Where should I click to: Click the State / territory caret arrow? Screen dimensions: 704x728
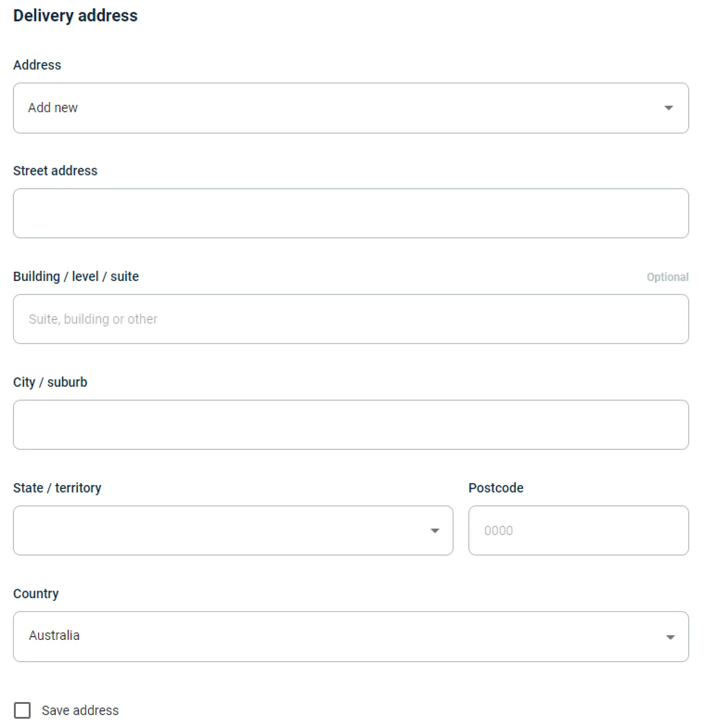coord(435,530)
